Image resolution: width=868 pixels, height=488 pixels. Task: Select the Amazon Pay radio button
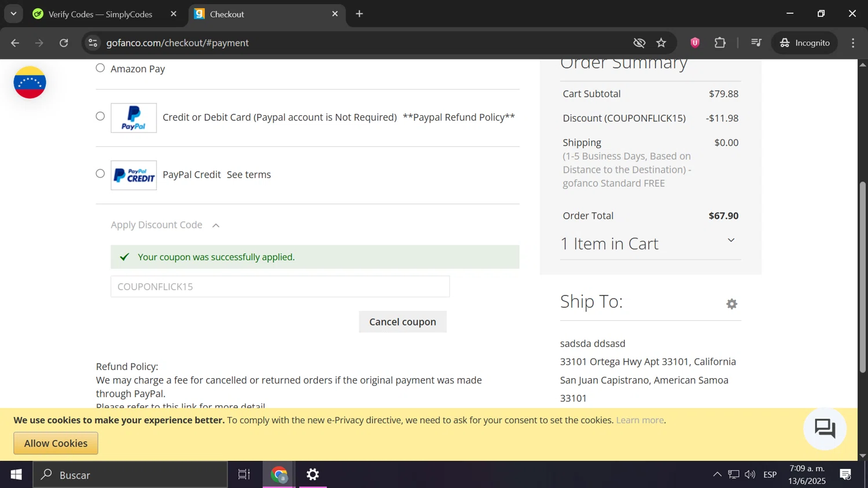tap(100, 68)
